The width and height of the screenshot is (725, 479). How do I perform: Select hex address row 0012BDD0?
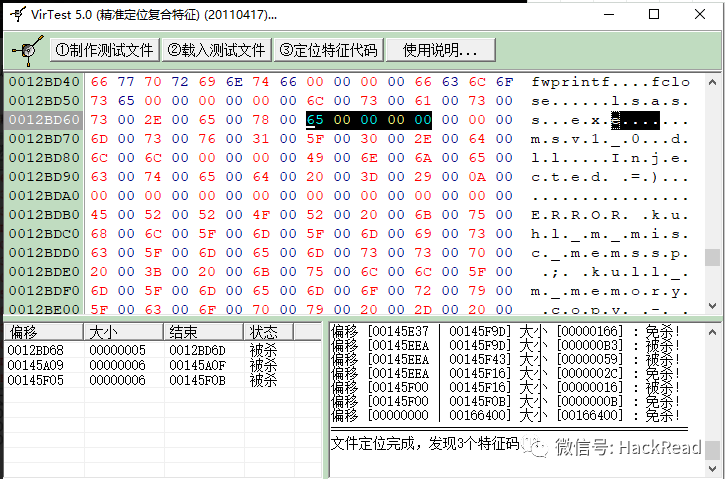click(x=44, y=252)
